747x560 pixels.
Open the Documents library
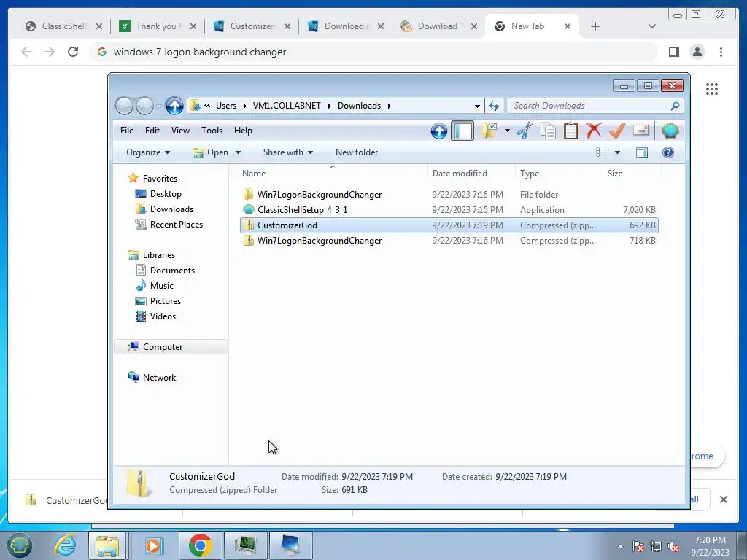[172, 270]
